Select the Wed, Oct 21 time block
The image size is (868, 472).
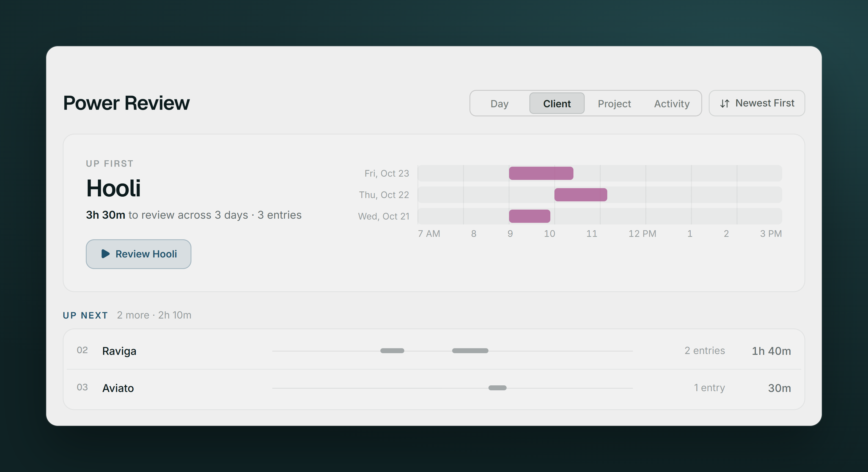pos(529,216)
